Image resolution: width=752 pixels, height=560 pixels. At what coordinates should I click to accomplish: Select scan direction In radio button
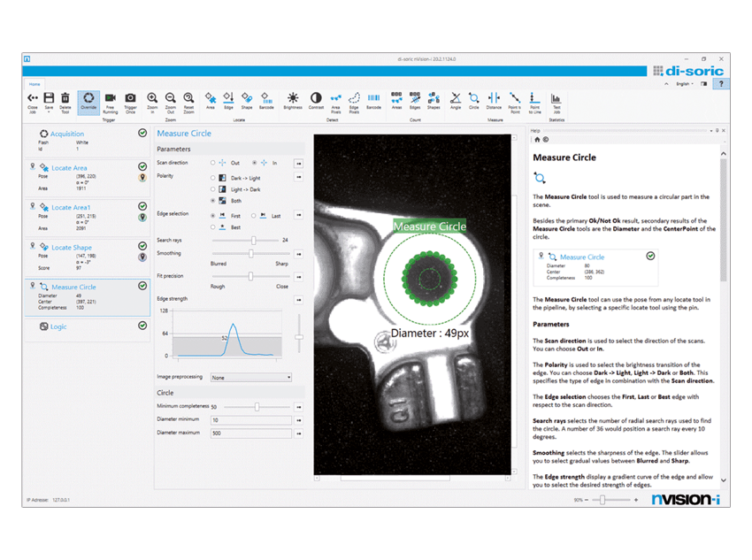click(x=255, y=163)
